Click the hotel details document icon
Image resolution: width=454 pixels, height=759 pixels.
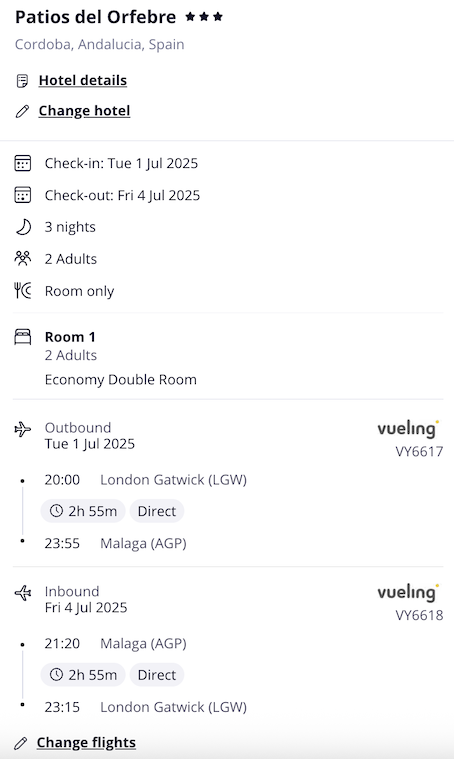[x=22, y=81]
